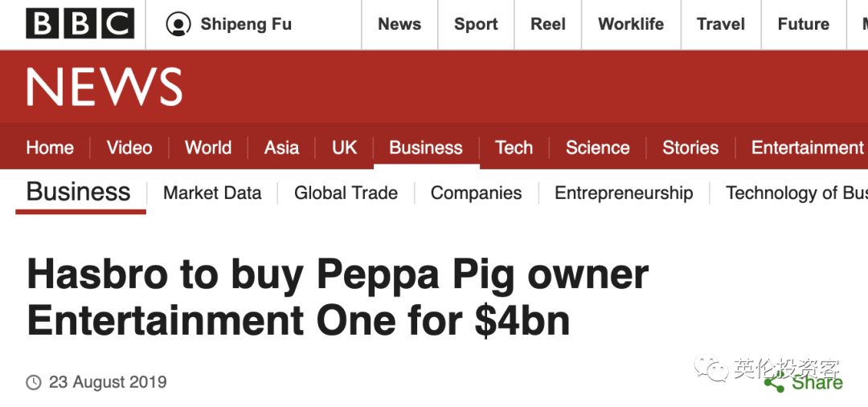Go to Sport in top navigation

coord(476,24)
